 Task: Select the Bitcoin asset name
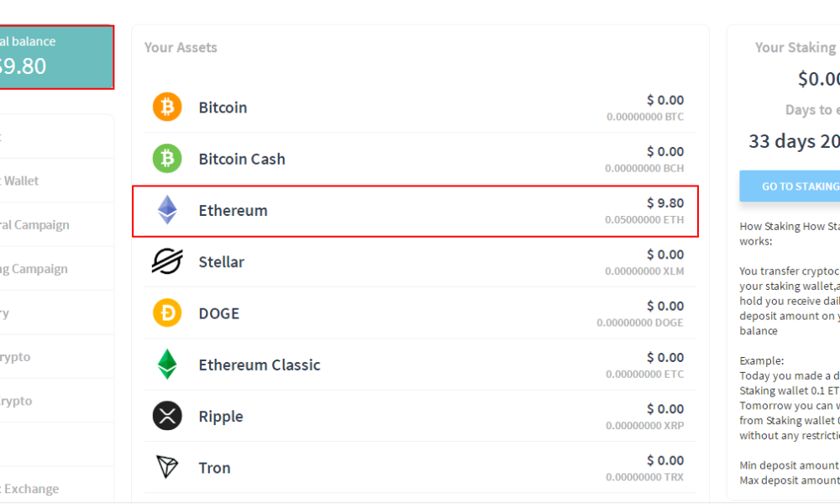point(223,108)
